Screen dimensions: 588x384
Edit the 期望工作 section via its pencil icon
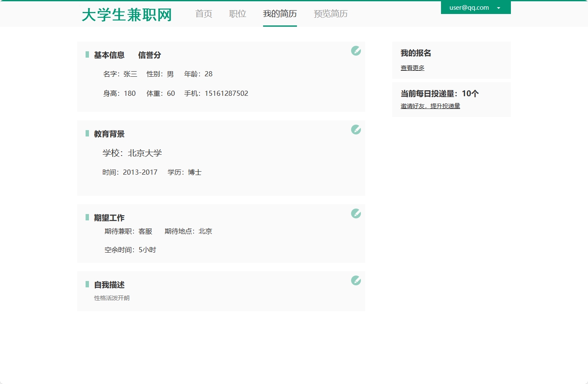(x=356, y=214)
